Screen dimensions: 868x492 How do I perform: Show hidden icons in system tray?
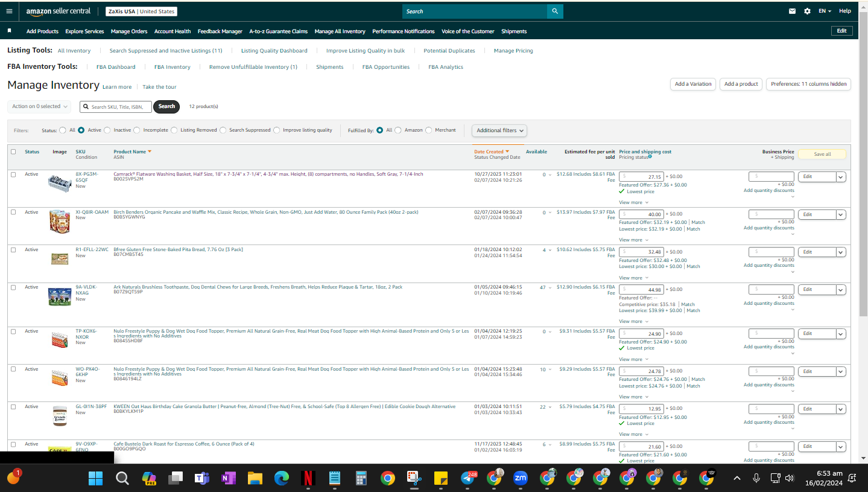point(737,478)
